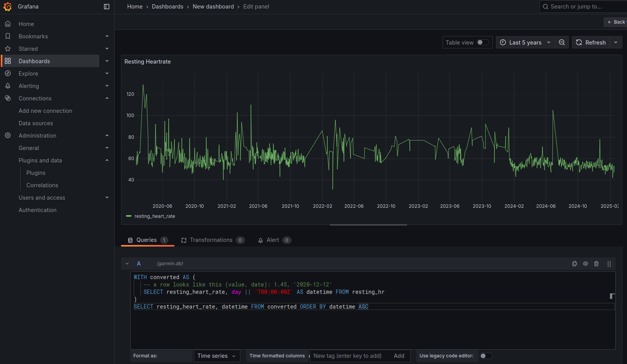This screenshot has height=364, width=627.
Task: Focus the Search or jump to field
Action: point(584,7)
